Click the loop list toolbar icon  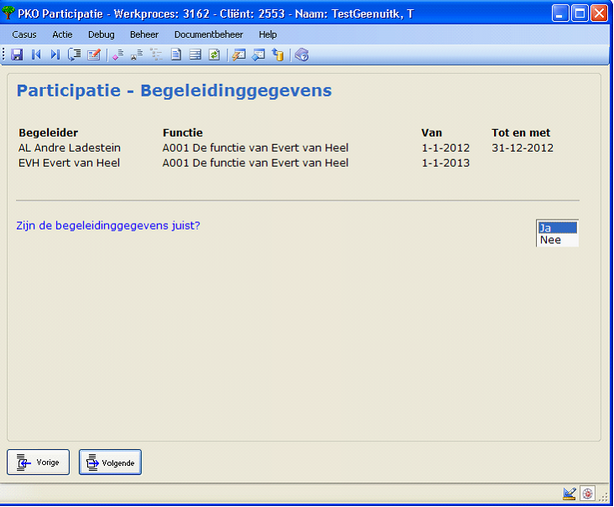tap(74, 55)
